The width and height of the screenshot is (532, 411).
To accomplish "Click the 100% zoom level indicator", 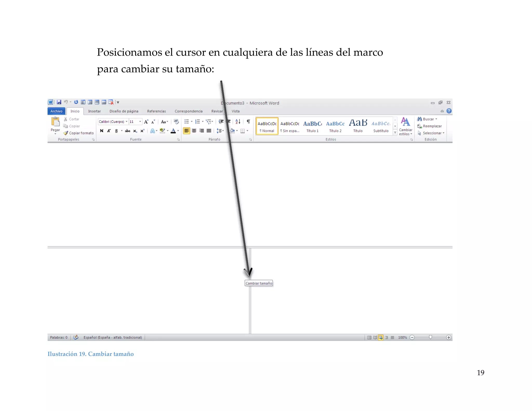I will point(402,337).
